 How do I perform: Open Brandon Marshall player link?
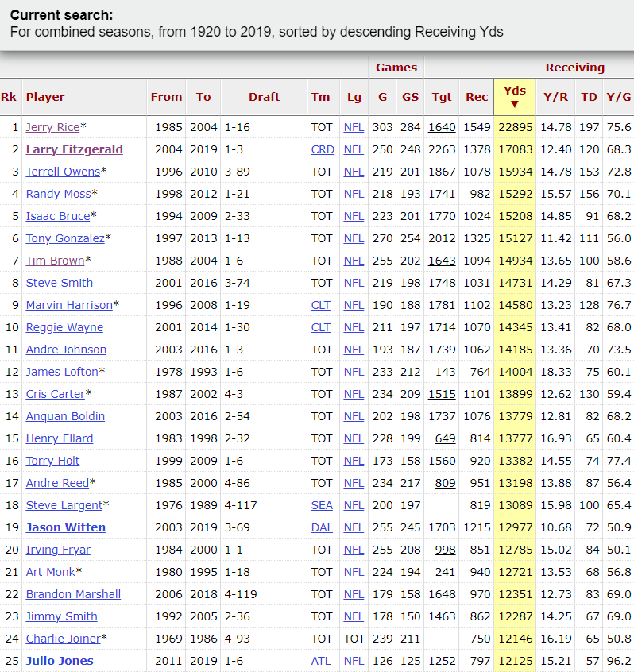coord(73,595)
